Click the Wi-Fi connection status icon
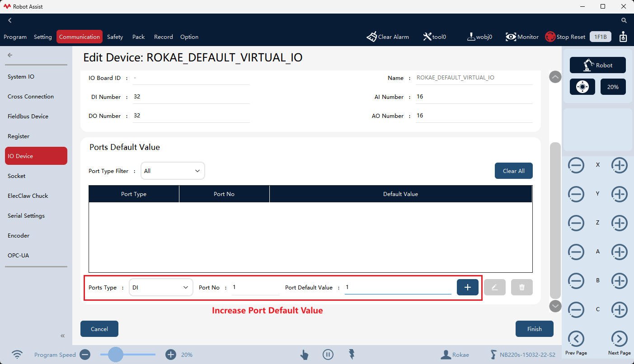Viewport: 634px width, 364px height. [x=17, y=355]
